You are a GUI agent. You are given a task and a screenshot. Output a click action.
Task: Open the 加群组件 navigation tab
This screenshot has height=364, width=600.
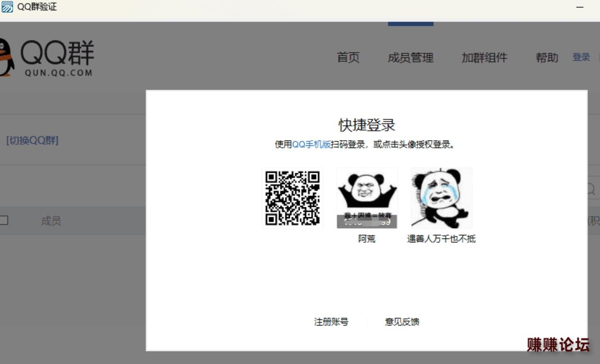point(484,58)
